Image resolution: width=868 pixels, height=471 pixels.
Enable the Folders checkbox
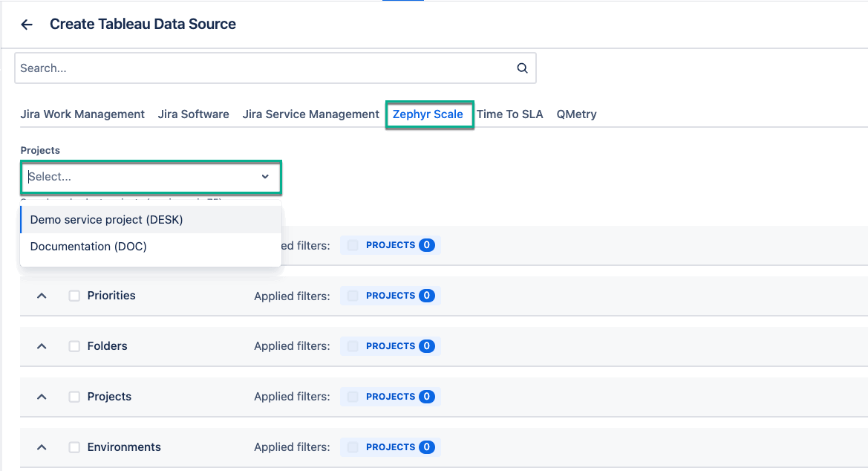[x=74, y=346]
